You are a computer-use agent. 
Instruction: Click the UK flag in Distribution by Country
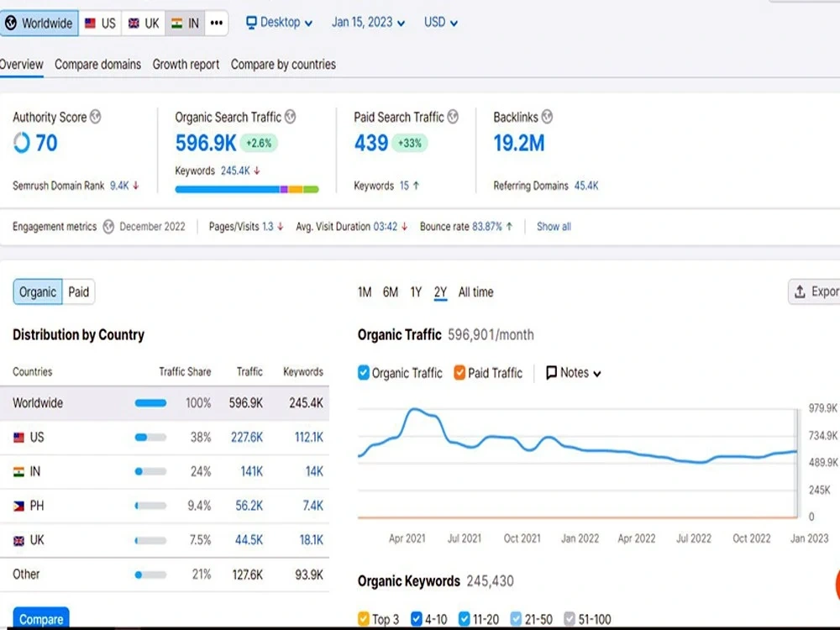click(18, 540)
